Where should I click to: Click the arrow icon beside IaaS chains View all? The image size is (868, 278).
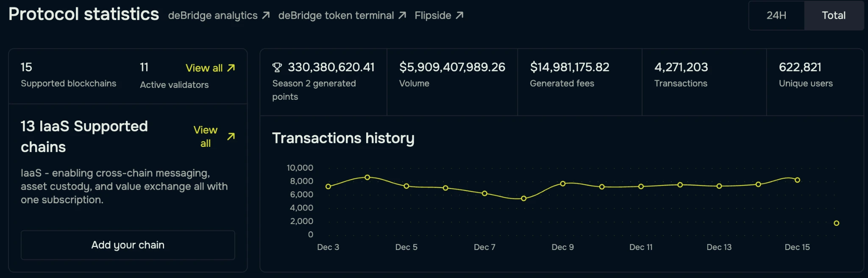[x=231, y=136]
